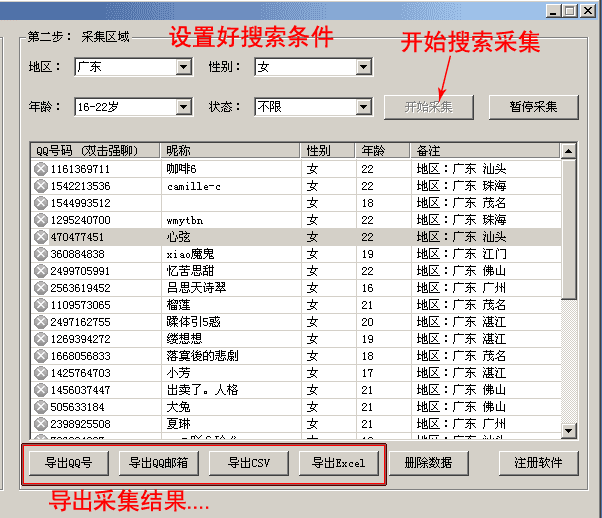The height and width of the screenshot is (518, 602).
Task: Click QQ number 1544993512
Action: 81,203
